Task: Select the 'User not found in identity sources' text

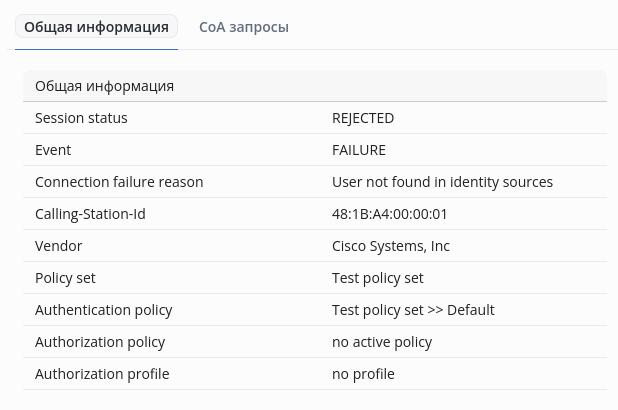Action: (442, 182)
